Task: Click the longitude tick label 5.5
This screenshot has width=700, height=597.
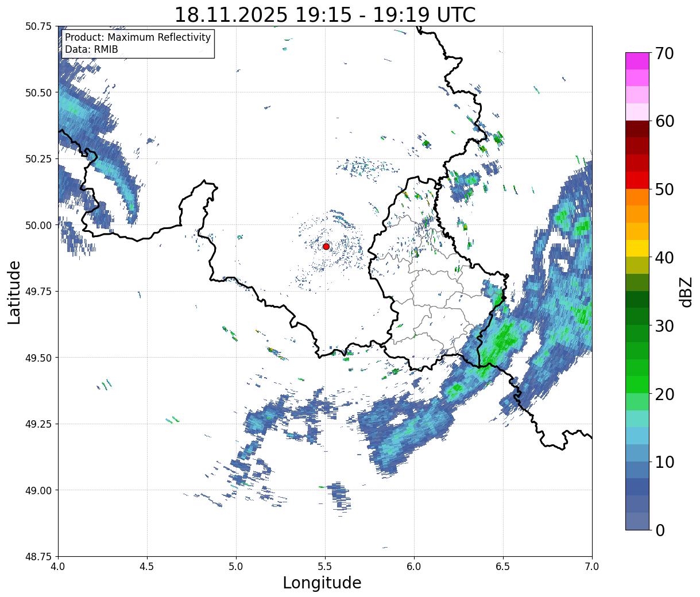Action: (325, 566)
